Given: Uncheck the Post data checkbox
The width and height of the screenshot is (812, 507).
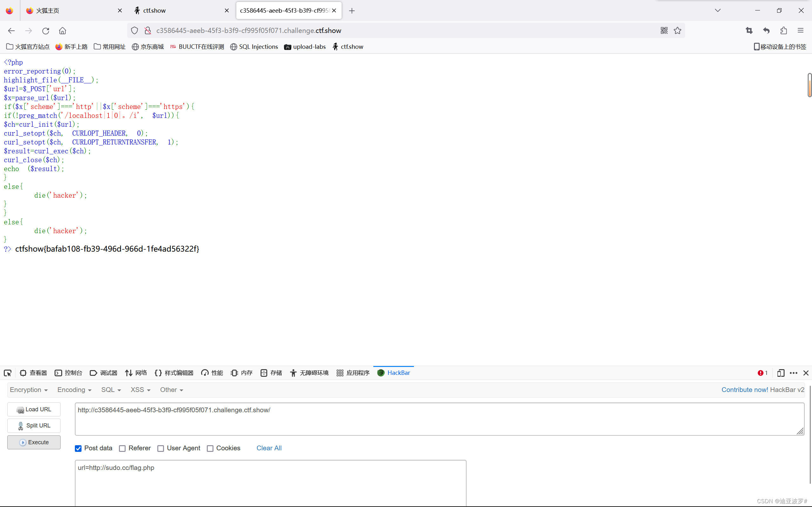Looking at the screenshot, I should [78, 448].
